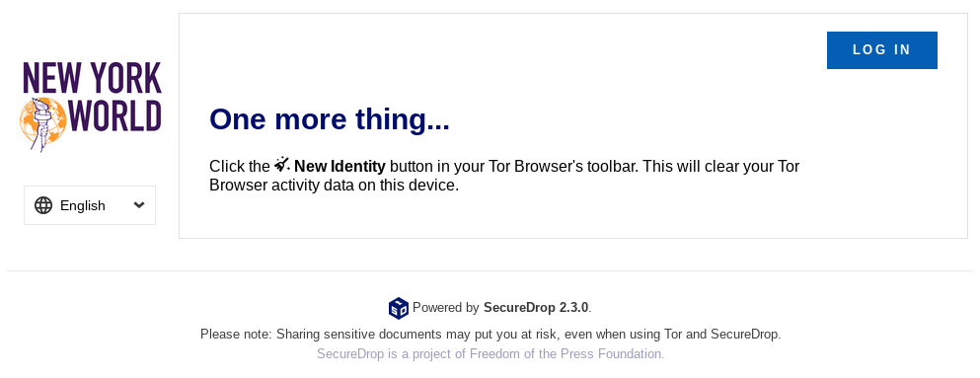Open the English language dropdown
The width and height of the screenshot is (980, 378).
pyautogui.click(x=90, y=205)
